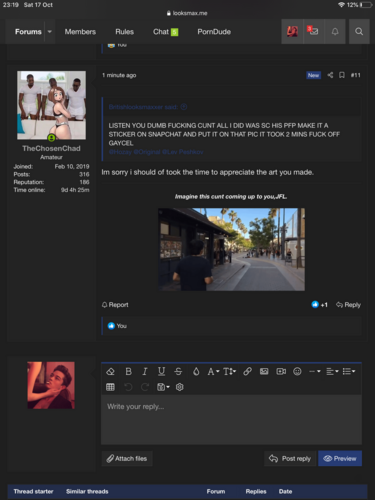Click the Preview button
The width and height of the screenshot is (375, 500).
click(340, 459)
